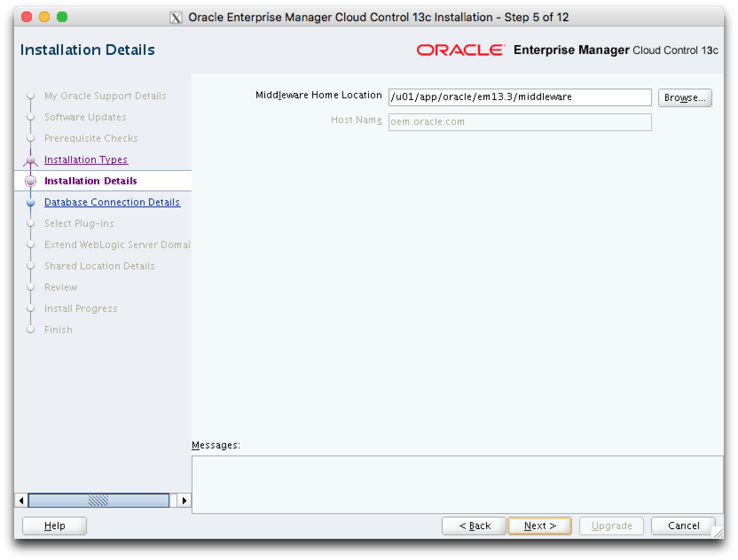Click inside the Messages text area
The image size is (738, 560).
(457, 484)
